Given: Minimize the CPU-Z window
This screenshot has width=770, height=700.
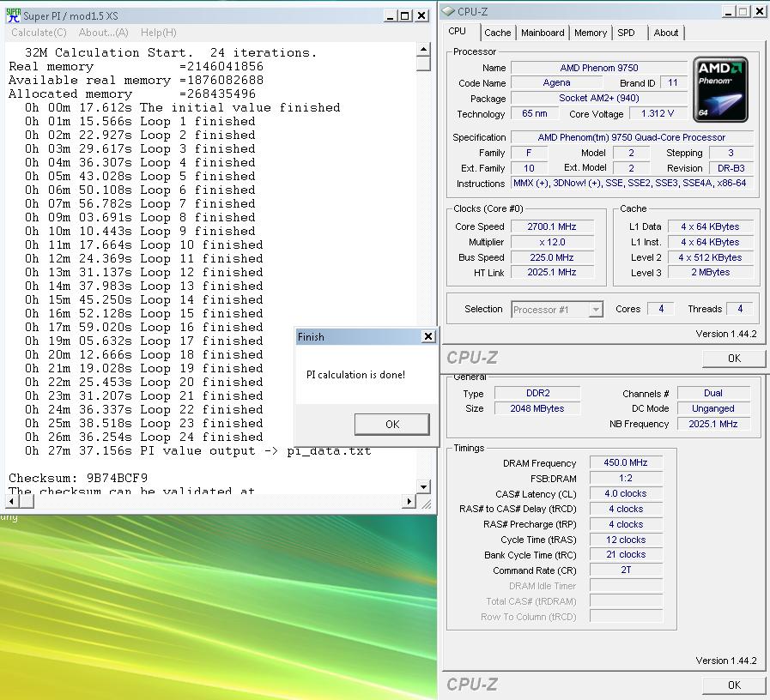Looking at the screenshot, I should (x=728, y=11).
